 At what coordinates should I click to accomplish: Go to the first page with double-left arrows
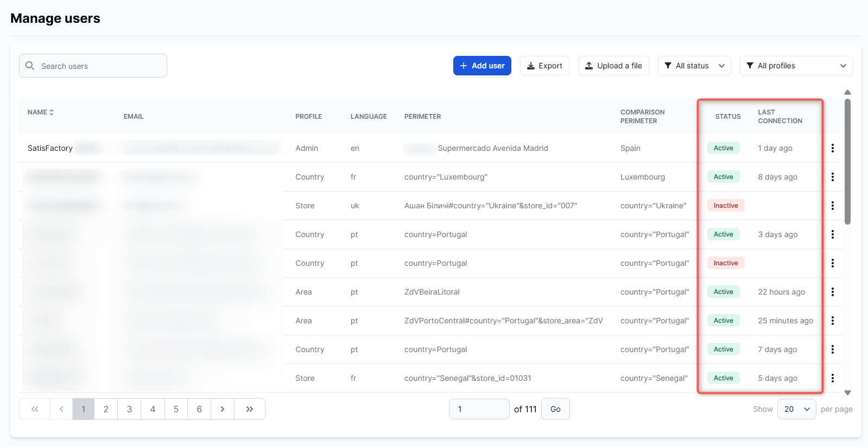click(35, 409)
